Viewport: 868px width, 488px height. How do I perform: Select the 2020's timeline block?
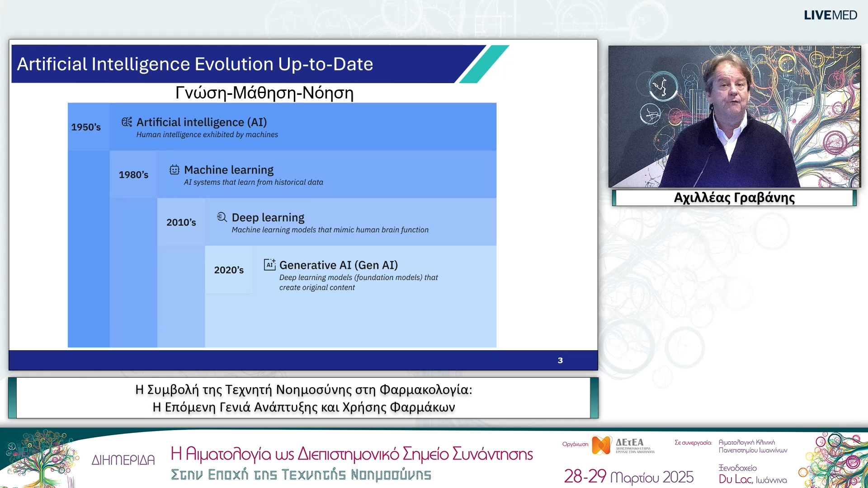coord(229,270)
